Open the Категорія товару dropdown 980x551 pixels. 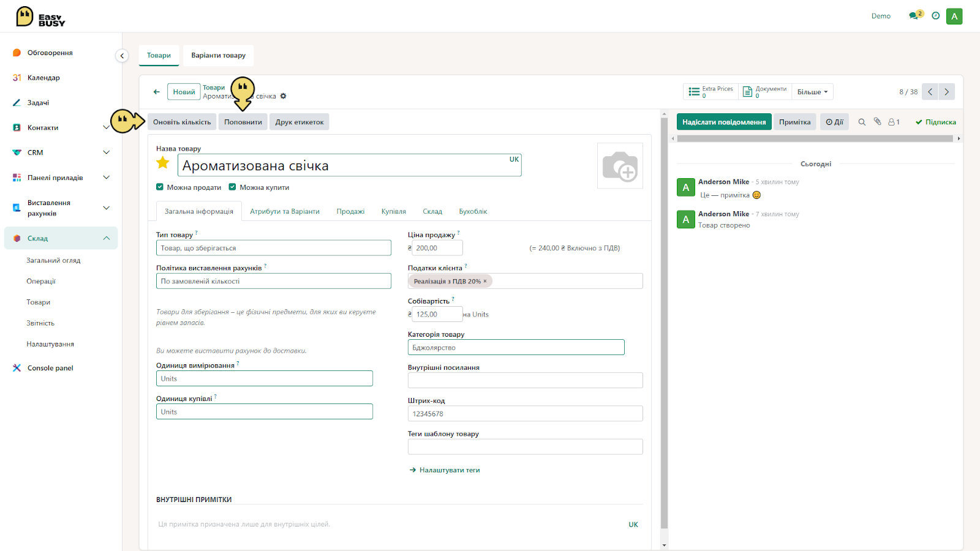pos(516,347)
